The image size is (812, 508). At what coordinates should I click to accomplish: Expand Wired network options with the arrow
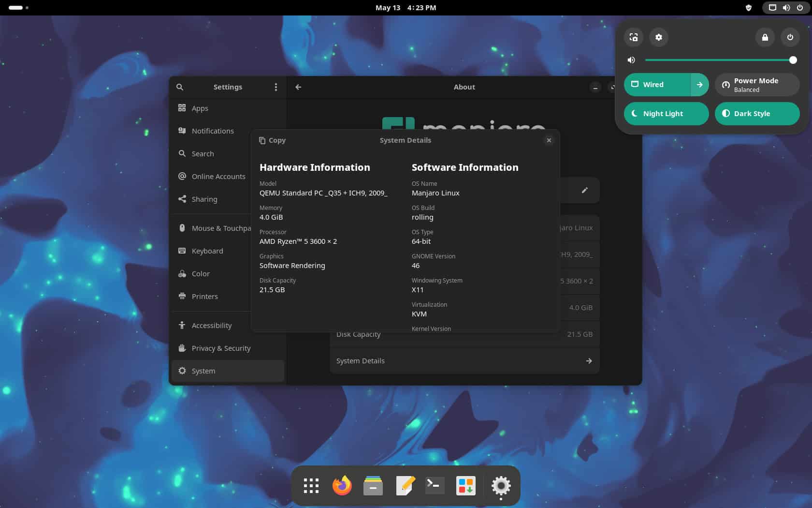click(x=699, y=84)
